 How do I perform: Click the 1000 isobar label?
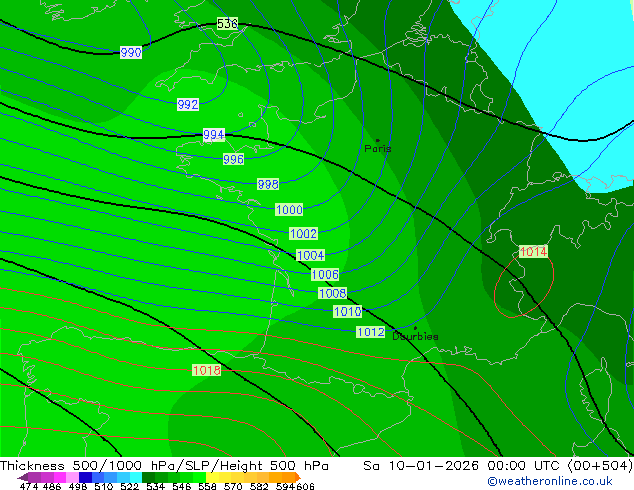coord(289,209)
